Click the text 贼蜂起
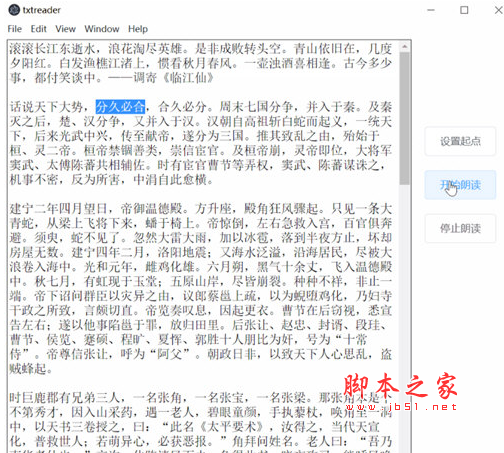Screen dimensions: 504x453 click(x=28, y=369)
